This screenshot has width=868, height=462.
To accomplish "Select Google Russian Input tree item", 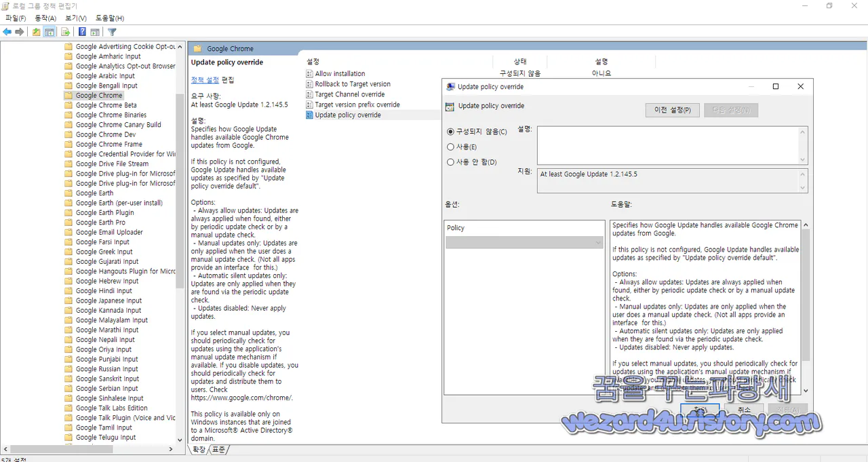I will 107,369.
